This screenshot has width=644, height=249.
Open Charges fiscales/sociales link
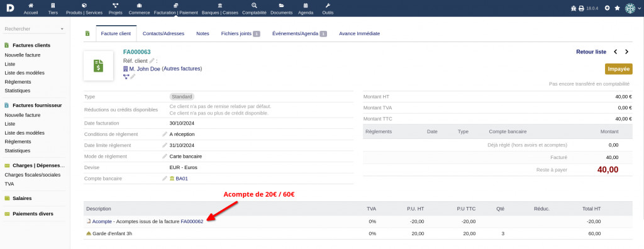(x=33, y=175)
